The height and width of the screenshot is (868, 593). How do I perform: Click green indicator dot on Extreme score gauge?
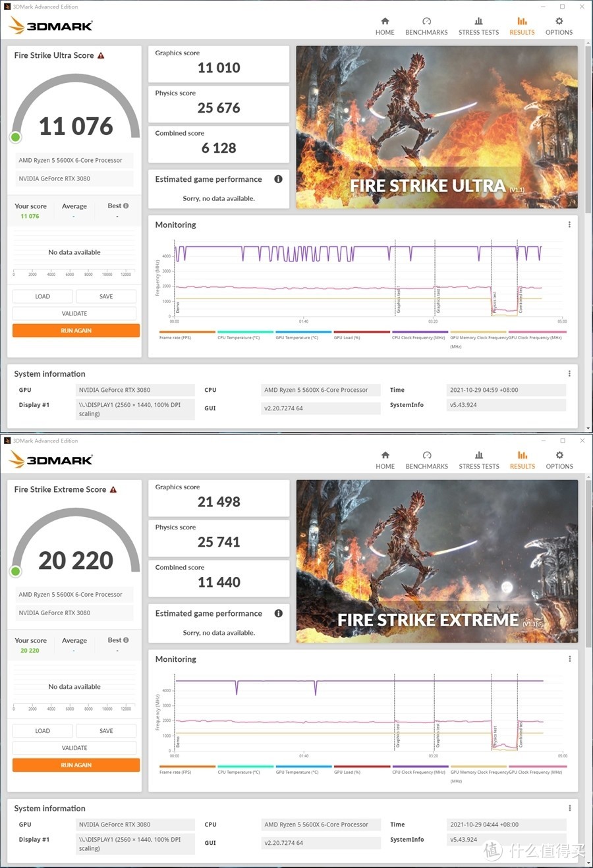pos(16,571)
